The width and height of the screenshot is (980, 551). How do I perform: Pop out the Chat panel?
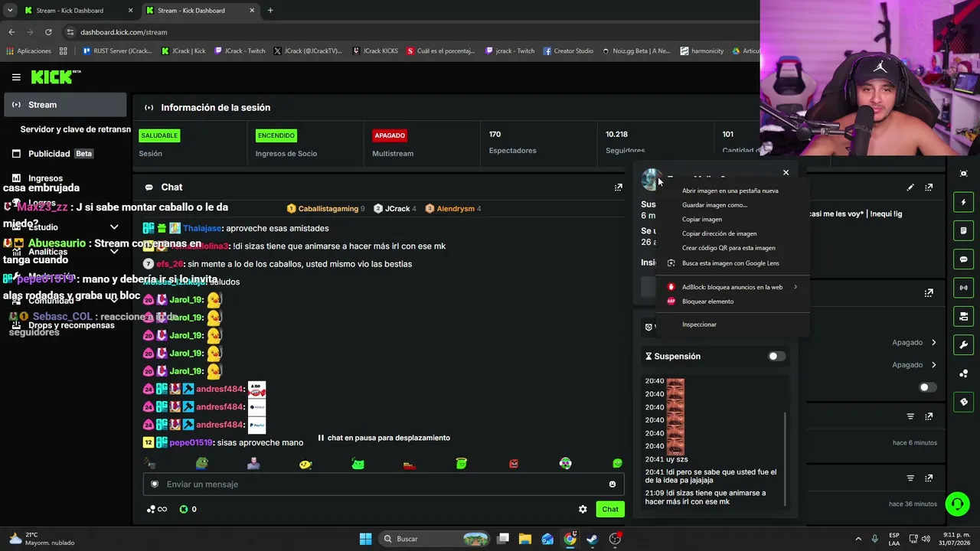[x=619, y=187]
